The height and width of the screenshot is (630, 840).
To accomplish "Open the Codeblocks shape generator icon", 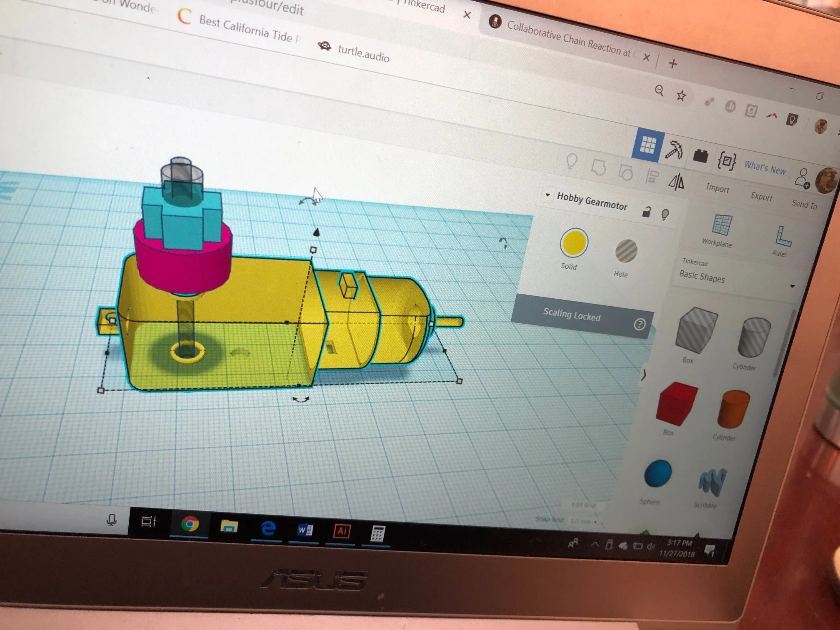I will [x=727, y=160].
